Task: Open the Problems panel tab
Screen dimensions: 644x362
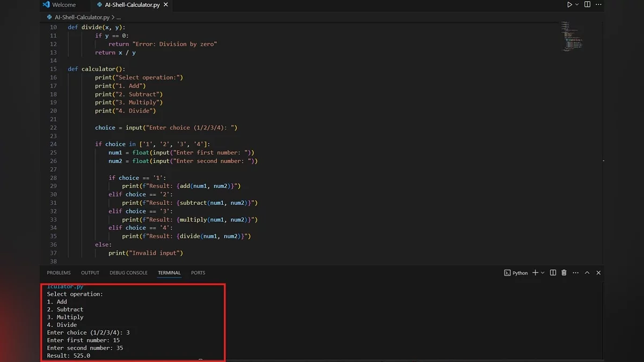Action: [x=58, y=273]
